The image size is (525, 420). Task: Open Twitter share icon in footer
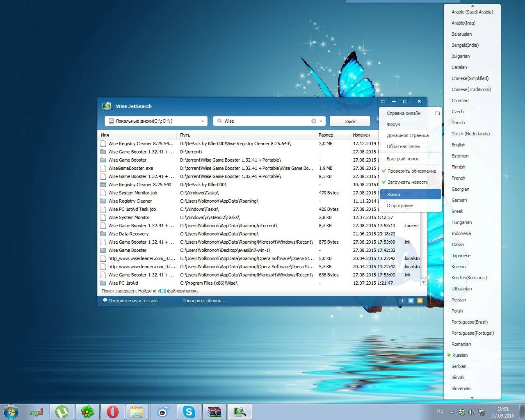point(411,301)
